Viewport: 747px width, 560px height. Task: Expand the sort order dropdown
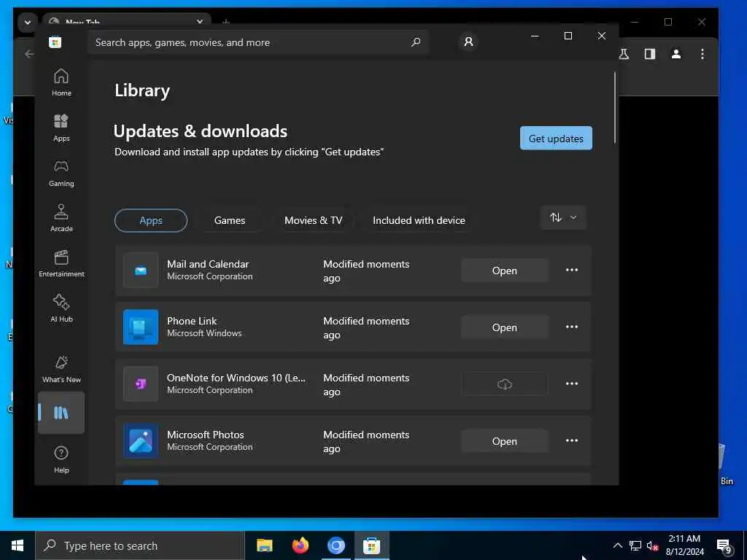(x=563, y=217)
